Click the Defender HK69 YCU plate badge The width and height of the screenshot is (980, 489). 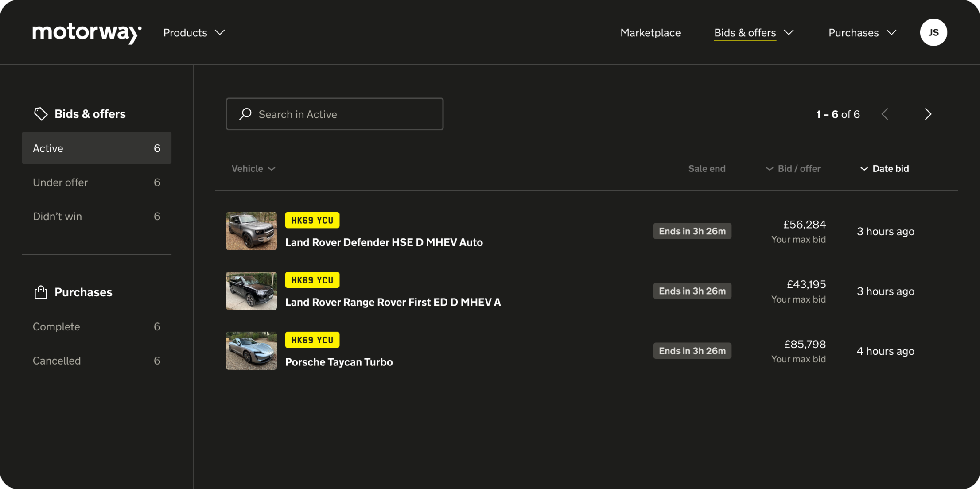(x=312, y=220)
